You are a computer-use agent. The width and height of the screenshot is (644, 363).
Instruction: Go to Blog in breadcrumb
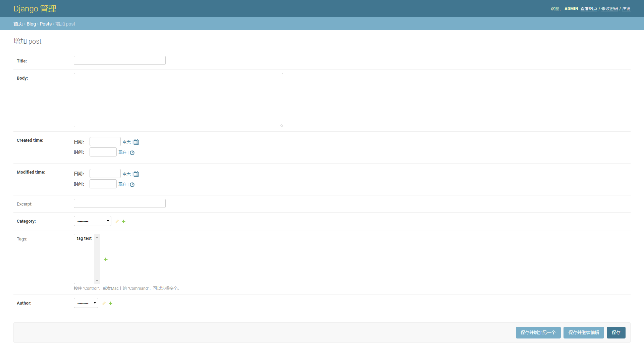tap(31, 24)
